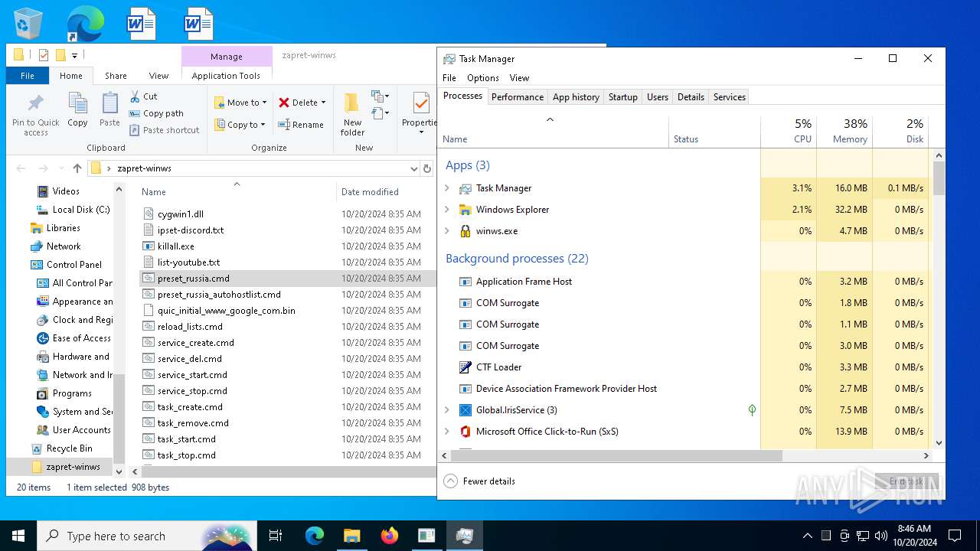This screenshot has height=551, width=980.
Task: Select Control Panel in navigation pane
Action: pyautogui.click(x=73, y=265)
